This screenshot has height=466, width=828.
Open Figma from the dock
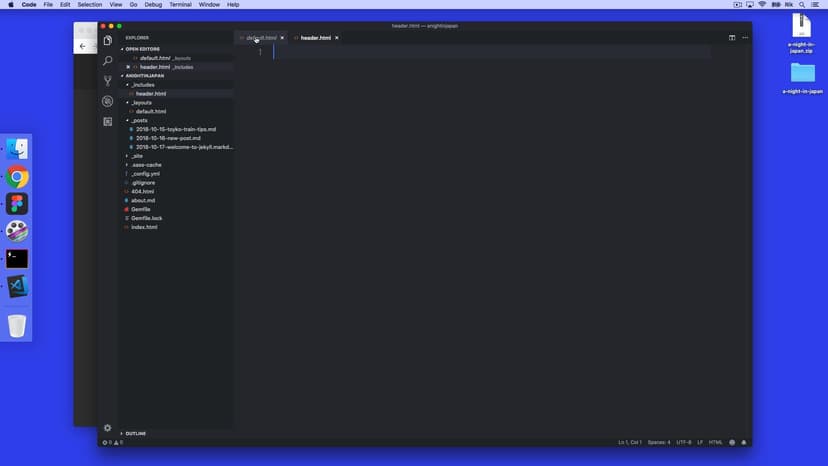pyautogui.click(x=17, y=204)
